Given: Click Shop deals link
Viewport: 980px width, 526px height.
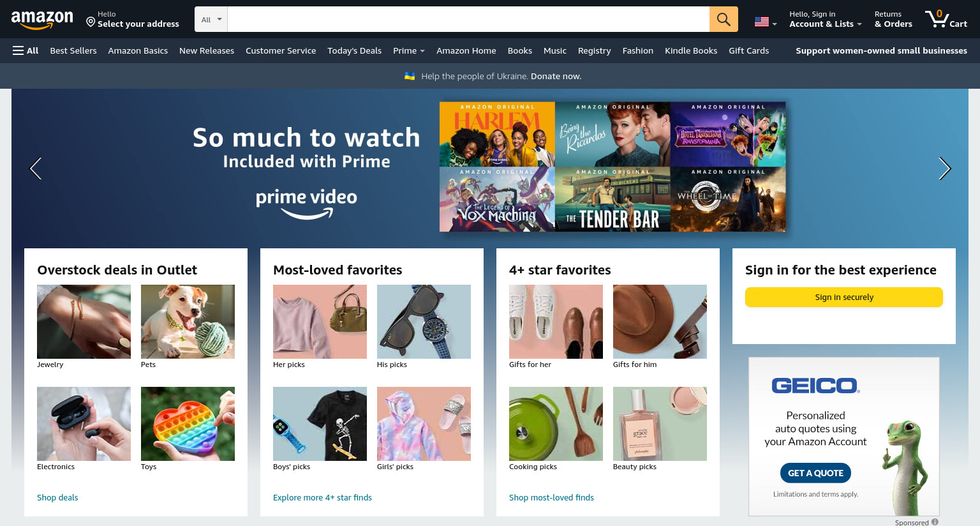Looking at the screenshot, I should pyautogui.click(x=57, y=497).
